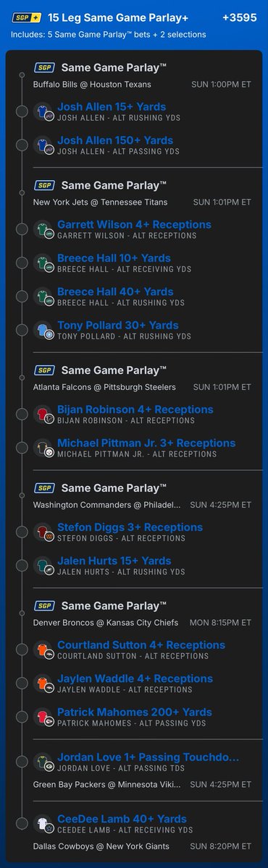Click Bijan Robinson's Falcons jersey icon
The width and height of the screenshot is (268, 868).
point(43,415)
